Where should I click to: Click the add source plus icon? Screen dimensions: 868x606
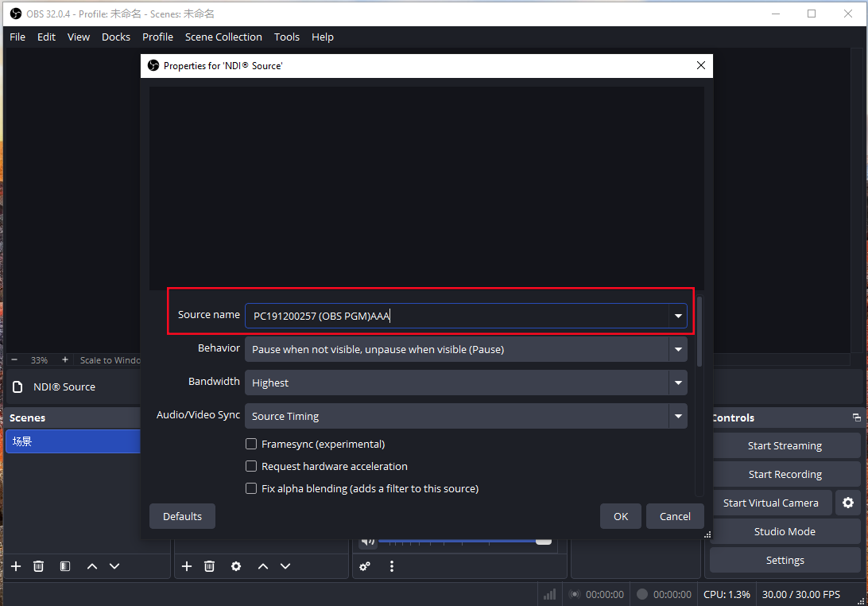pyautogui.click(x=187, y=566)
